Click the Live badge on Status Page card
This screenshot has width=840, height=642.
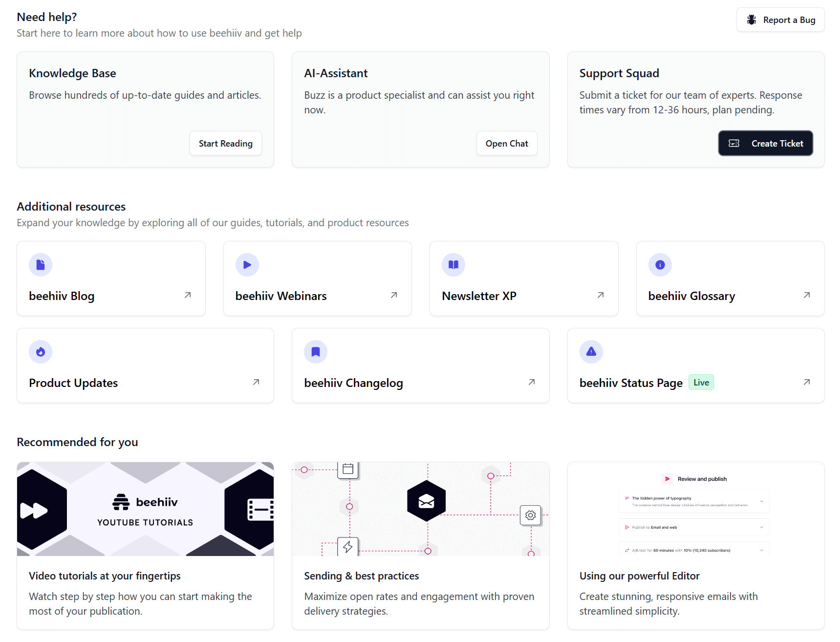701,382
